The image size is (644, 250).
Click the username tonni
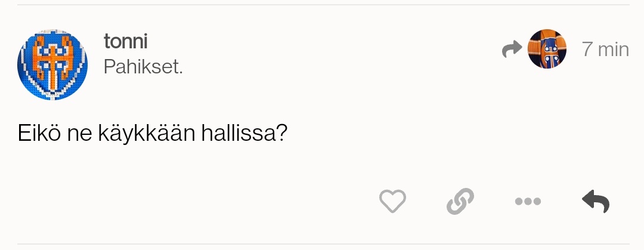click(x=125, y=41)
